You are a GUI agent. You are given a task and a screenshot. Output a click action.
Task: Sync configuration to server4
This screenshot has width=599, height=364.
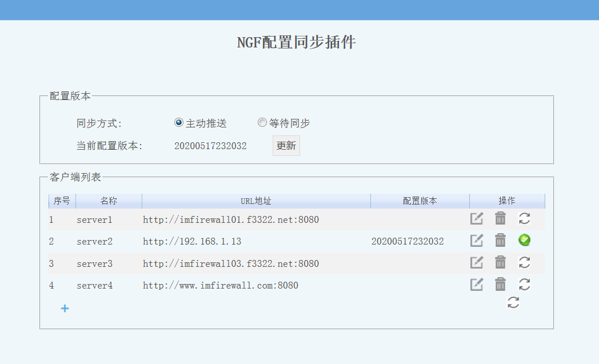coord(524,284)
